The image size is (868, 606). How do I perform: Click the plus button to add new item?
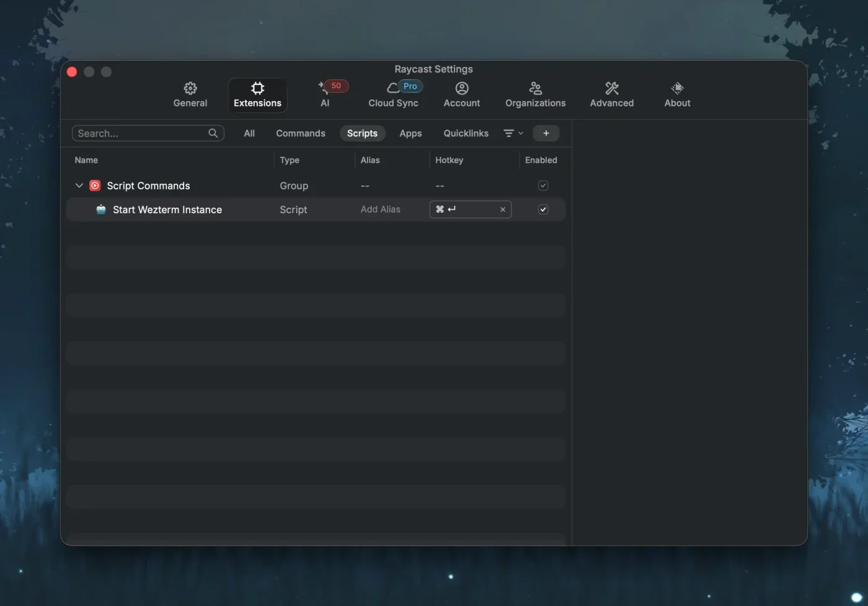[546, 133]
